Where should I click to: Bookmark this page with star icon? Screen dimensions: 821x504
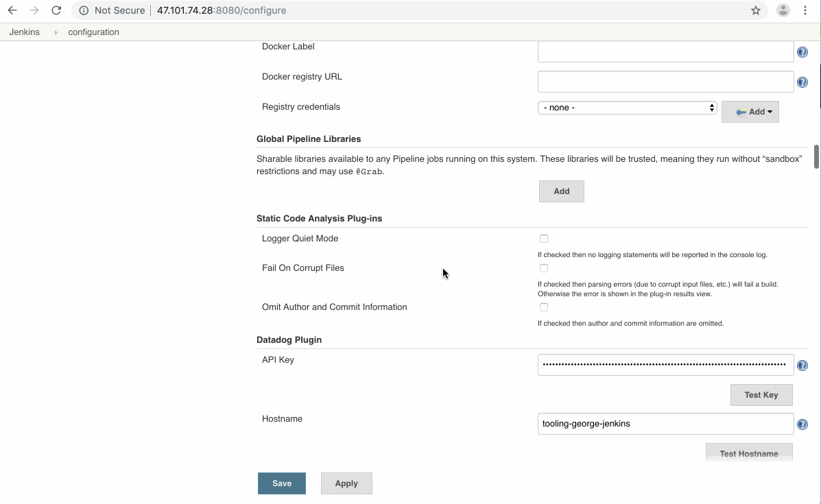point(756,10)
